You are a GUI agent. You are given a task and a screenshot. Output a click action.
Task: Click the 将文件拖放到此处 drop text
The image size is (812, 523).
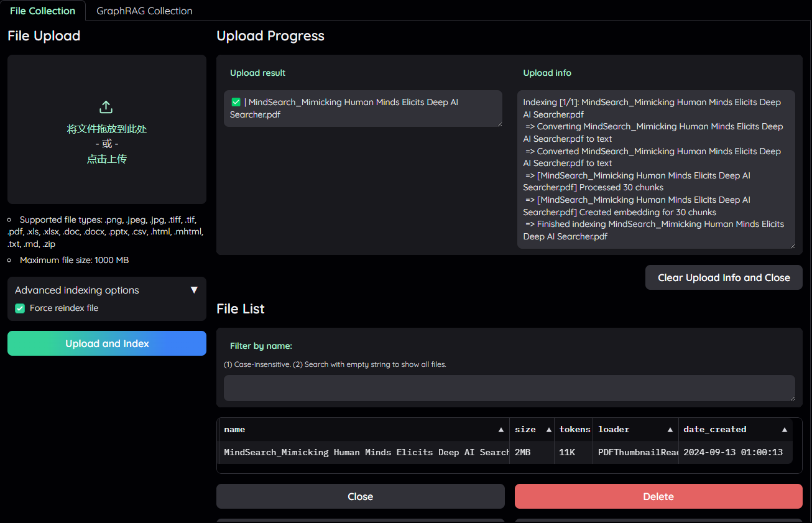click(107, 129)
